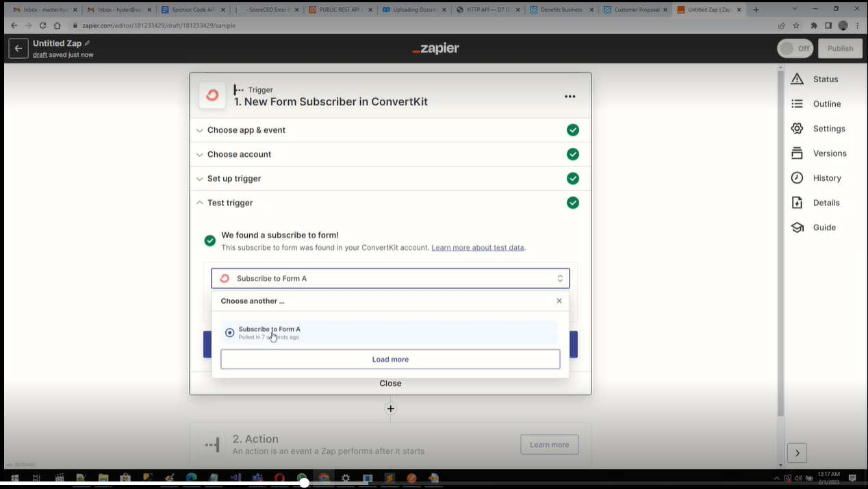Expand the 'Choose app & event' section
The width and height of the screenshot is (868, 489).
point(390,130)
